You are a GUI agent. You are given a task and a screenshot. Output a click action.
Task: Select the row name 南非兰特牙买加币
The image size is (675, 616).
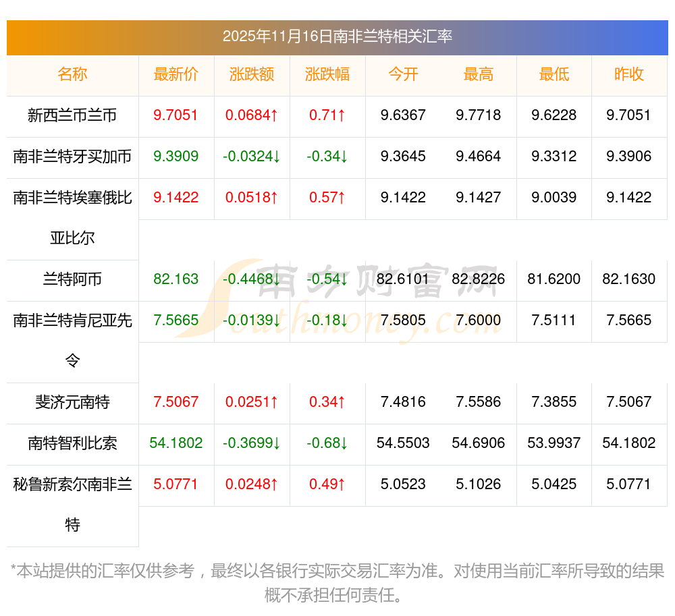[72, 157]
